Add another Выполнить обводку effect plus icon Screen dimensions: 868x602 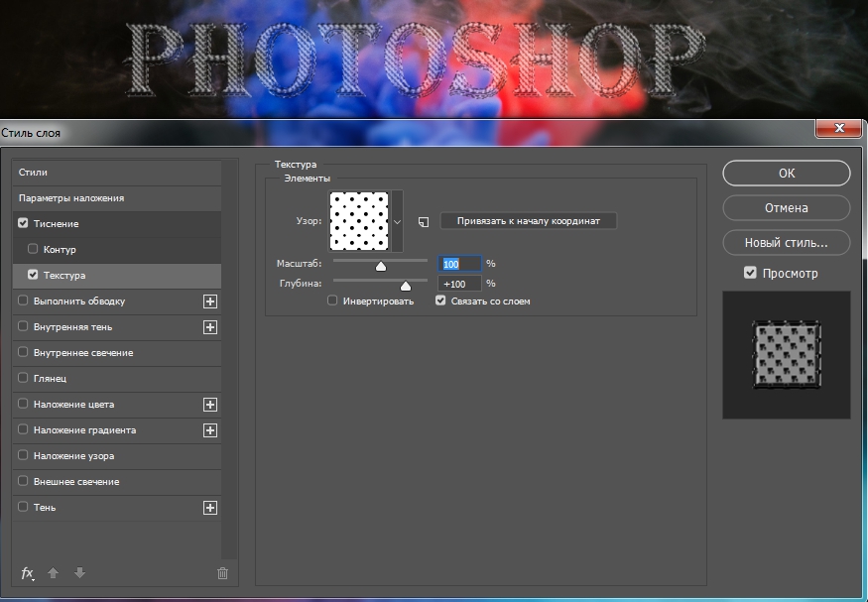coord(209,301)
